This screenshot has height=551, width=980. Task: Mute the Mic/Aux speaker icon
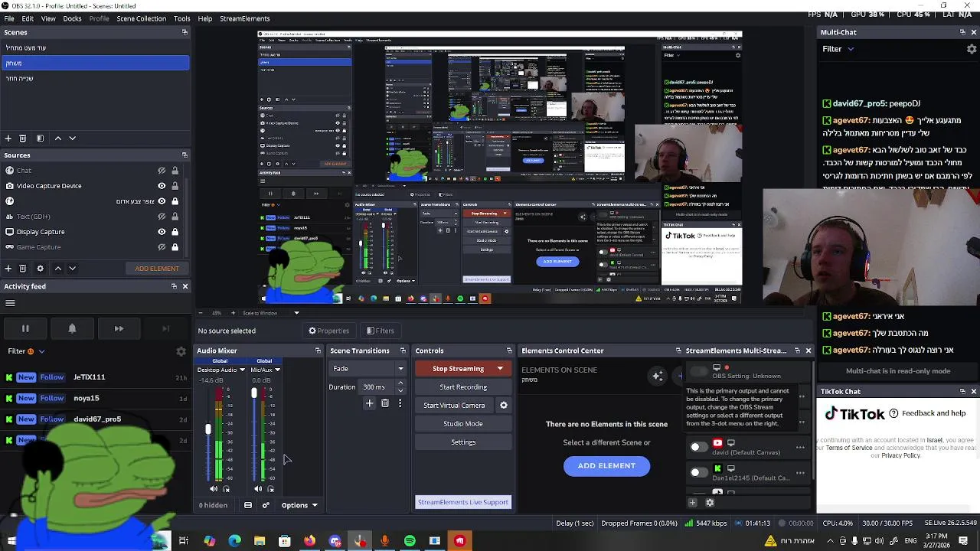tap(258, 489)
